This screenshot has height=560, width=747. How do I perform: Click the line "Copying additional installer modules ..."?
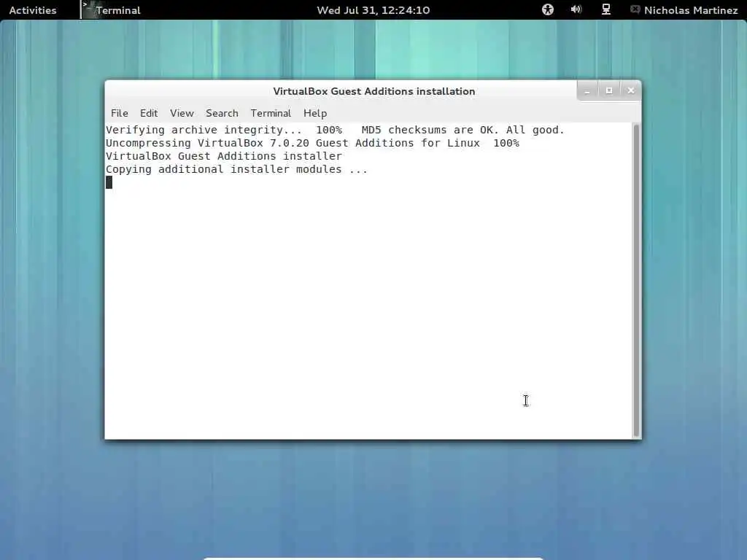click(237, 169)
